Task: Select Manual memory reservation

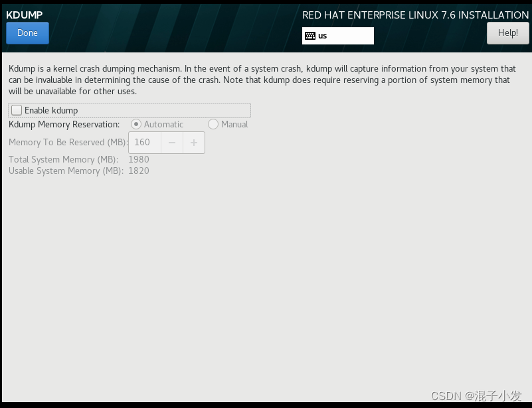Action: tap(213, 124)
